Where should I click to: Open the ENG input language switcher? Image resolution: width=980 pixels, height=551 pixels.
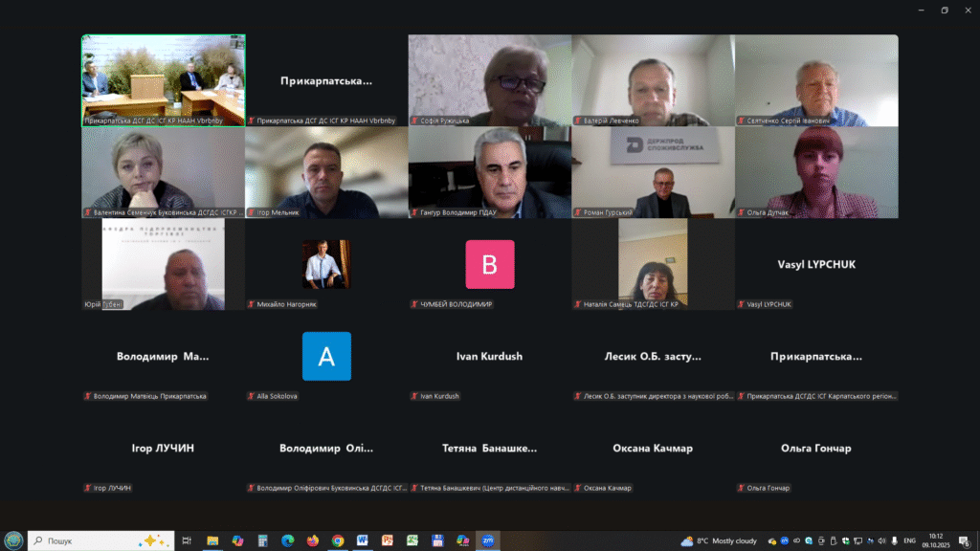click(x=909, y=540)
